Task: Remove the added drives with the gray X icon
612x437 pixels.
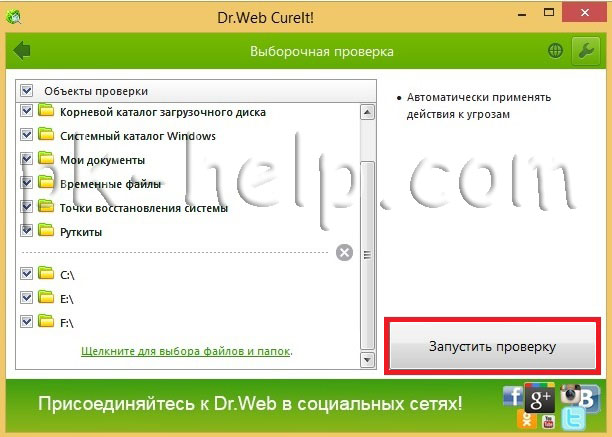Action: pos(344,252)
